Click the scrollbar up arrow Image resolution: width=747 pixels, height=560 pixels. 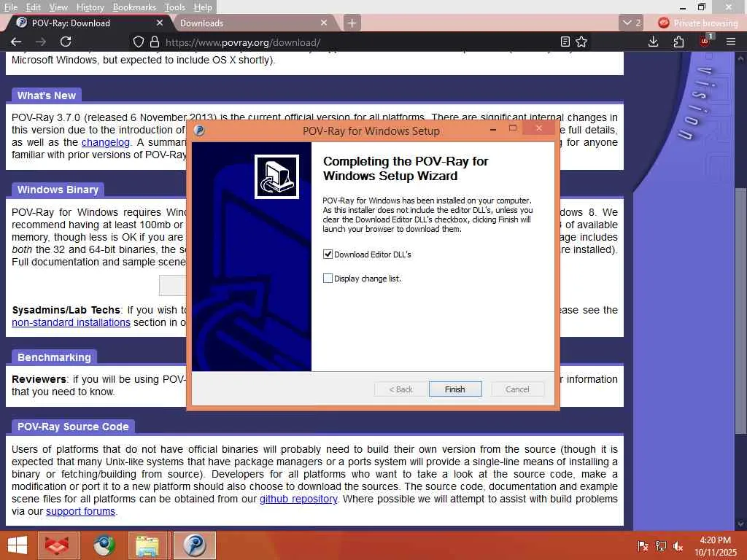pyautogui.click(x=740, y=58)
